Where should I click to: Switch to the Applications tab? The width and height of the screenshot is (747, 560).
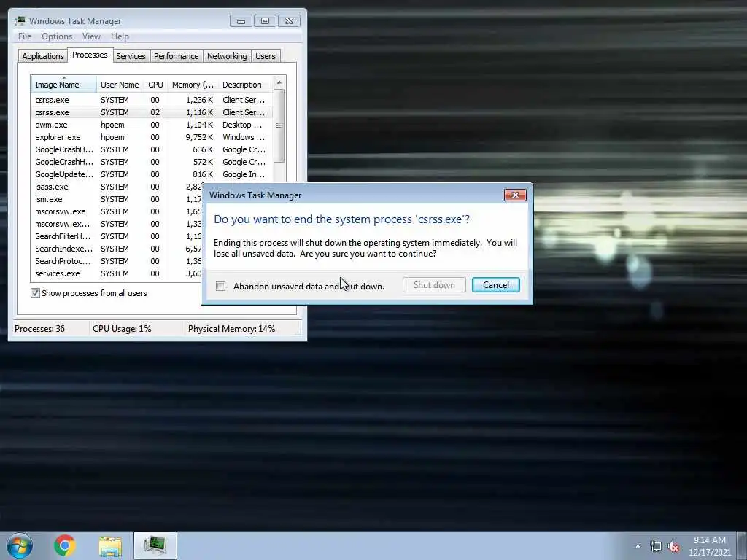43,56
